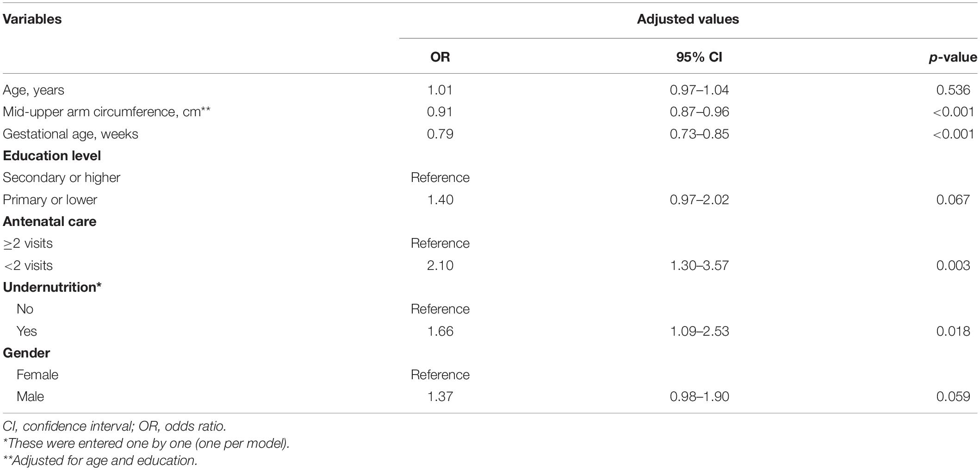Viewport: 980px width, 470px height.
Task: Click the <2 visits confidence interval 1.30–3.57
Action: (699, 265)
